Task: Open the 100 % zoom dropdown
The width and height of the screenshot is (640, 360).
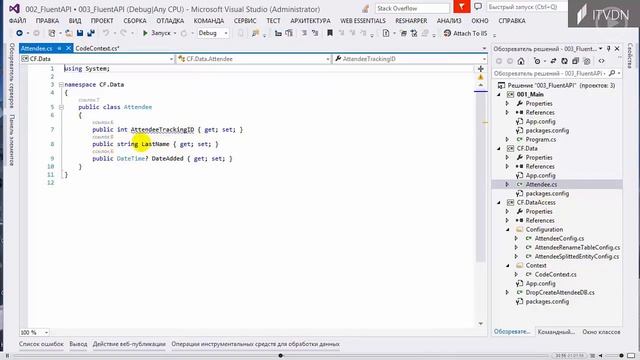Action: pos(34,332)
